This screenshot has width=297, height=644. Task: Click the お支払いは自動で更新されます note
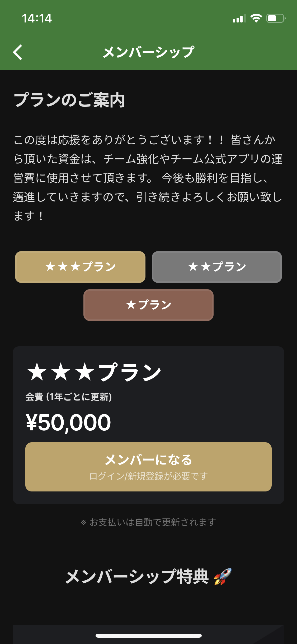tap(148, 522)
